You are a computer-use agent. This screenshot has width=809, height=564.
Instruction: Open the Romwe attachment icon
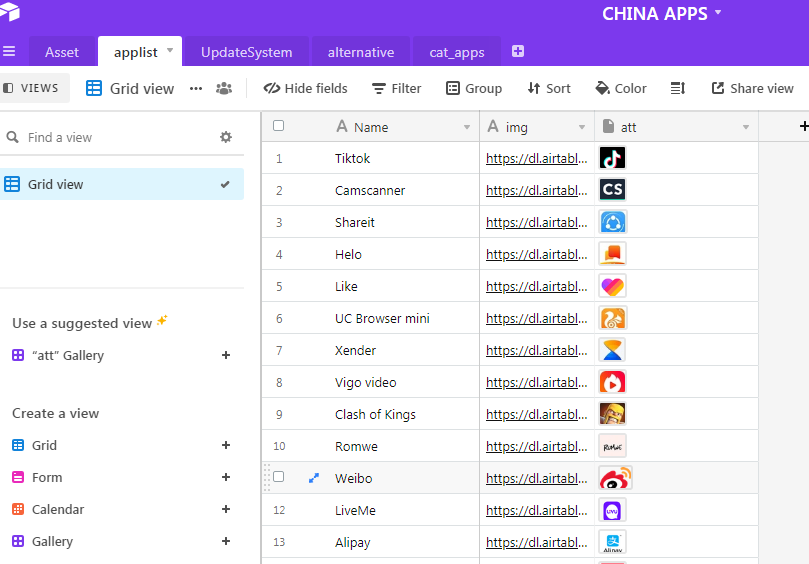click(612, 446)
